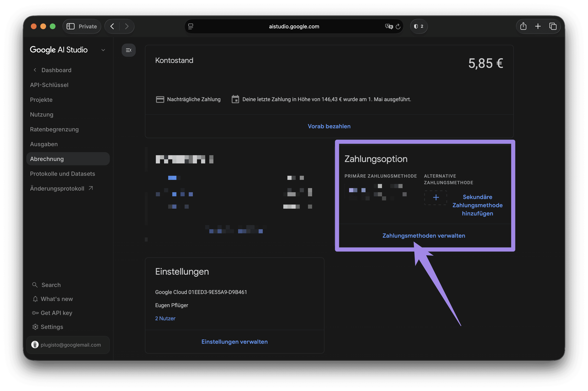Click the Search field in the sidebar
Viewport: 588px width, 391px height.
click(x=68, y=285)
